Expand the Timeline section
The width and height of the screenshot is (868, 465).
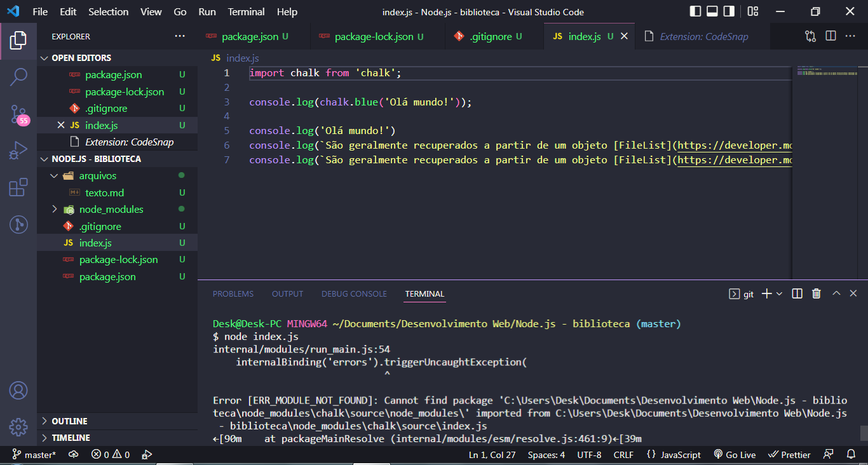tap(118, 438)
